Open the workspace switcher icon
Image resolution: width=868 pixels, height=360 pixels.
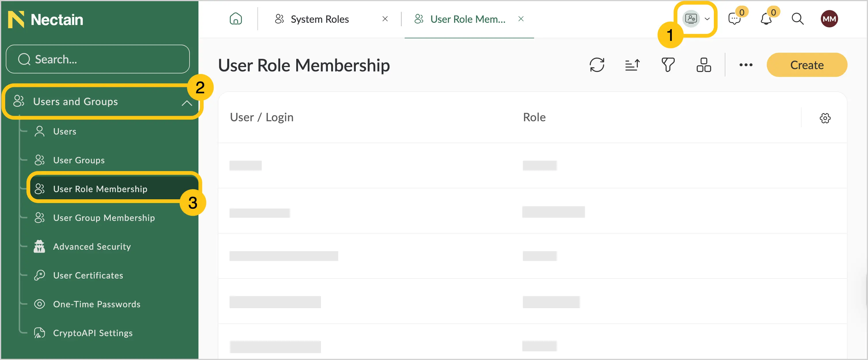point(691,18)
